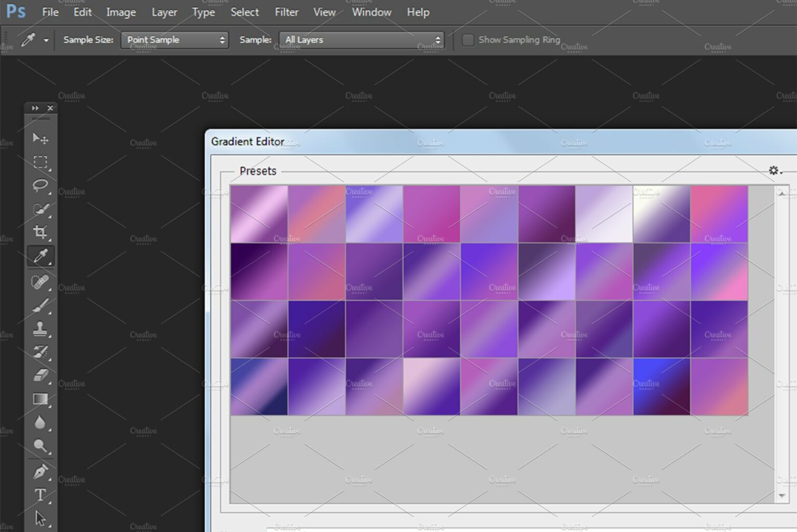Open the Sample dropdown showing All Layers
The height and width of the screenshot is (532, 797).
361,39
